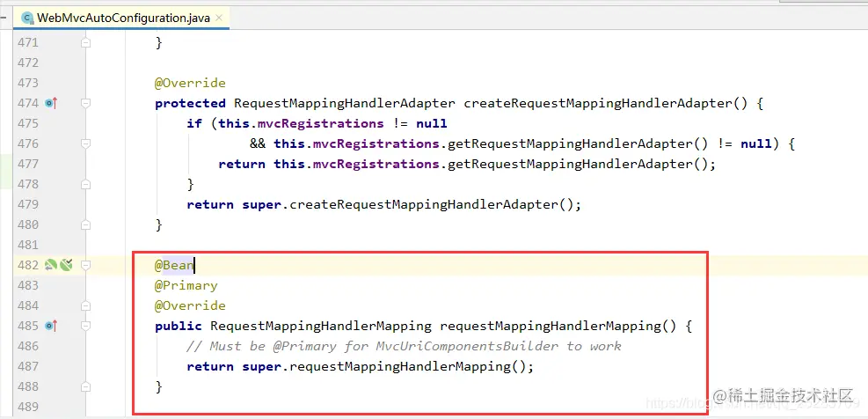Click the public keyword on line 485

(x=179, y=326)
